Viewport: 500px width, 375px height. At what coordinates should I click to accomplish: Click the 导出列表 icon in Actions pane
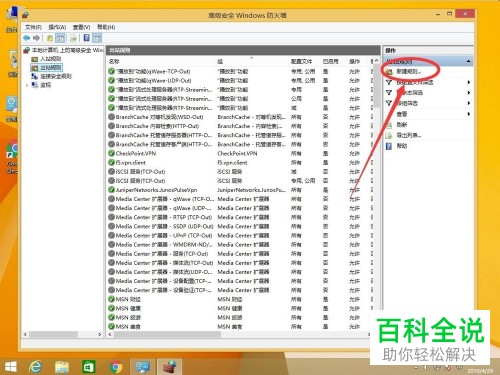point(389,136)
